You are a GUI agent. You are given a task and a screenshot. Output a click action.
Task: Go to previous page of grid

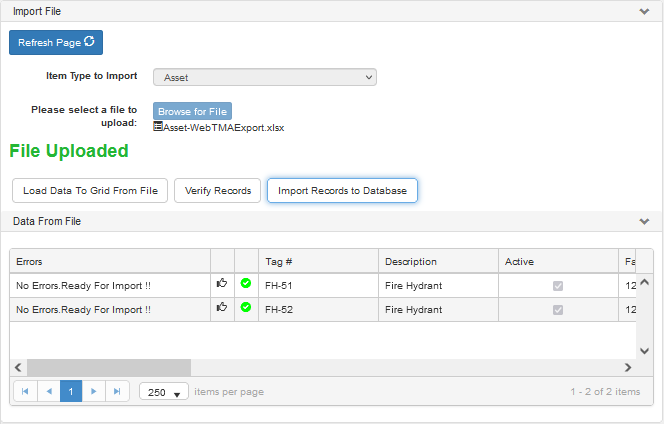(49, 391)
